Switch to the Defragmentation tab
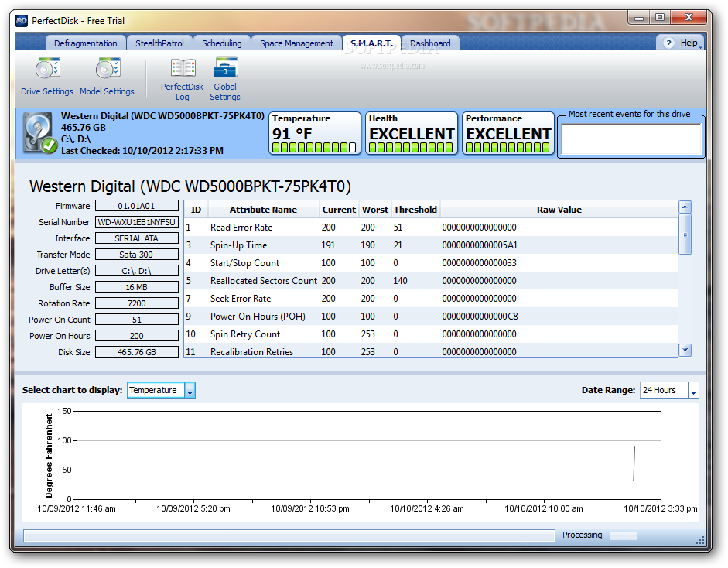This screenshot has width=728, height=568. pyautogui.click(x=85, y=43)
